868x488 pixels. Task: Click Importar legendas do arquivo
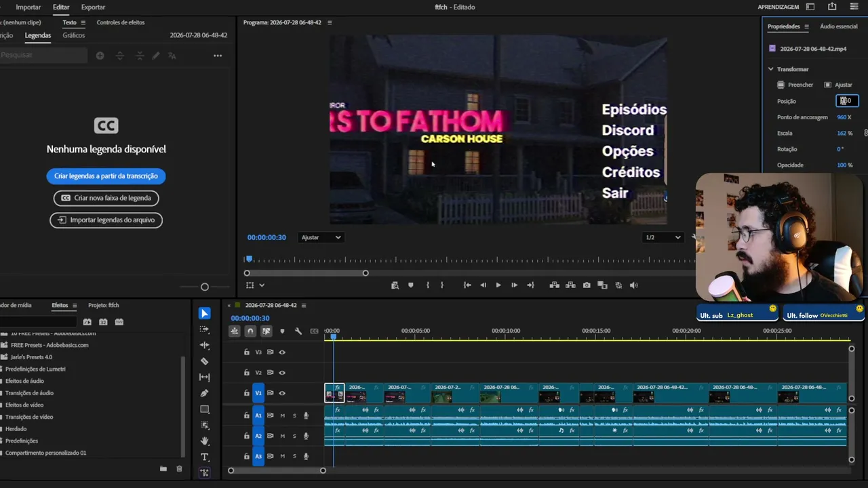106,220
